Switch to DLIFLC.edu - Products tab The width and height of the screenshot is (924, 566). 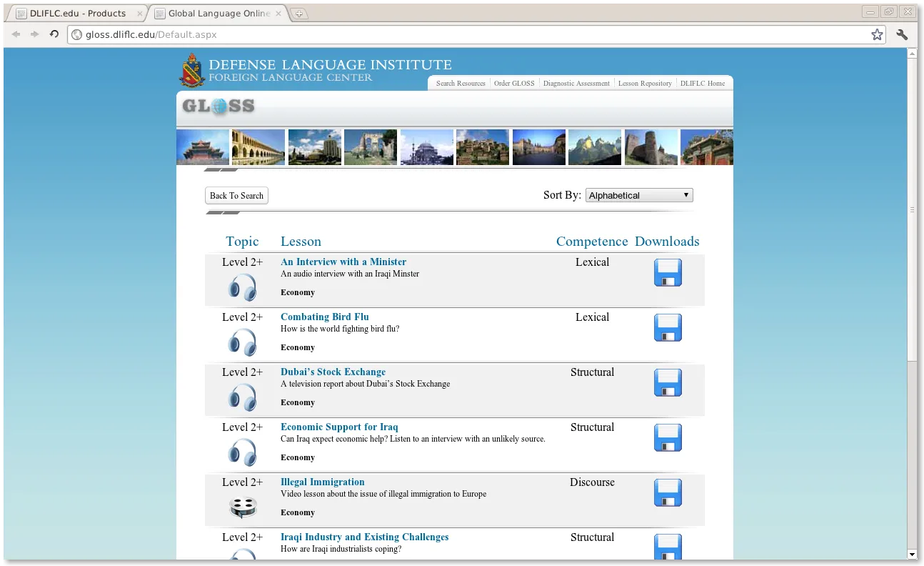click(77, 14)
